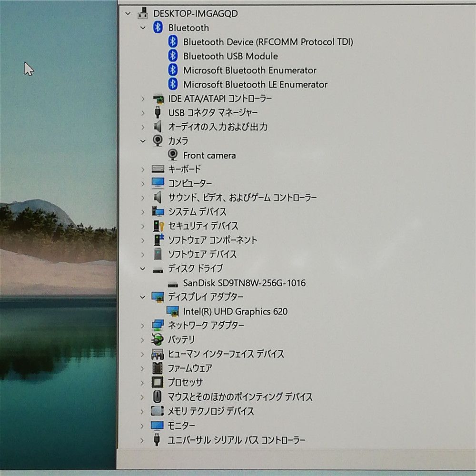This screenshot has width=476, height=476.
Task: Click the Front camera device icon
Action: coord(173,155)
